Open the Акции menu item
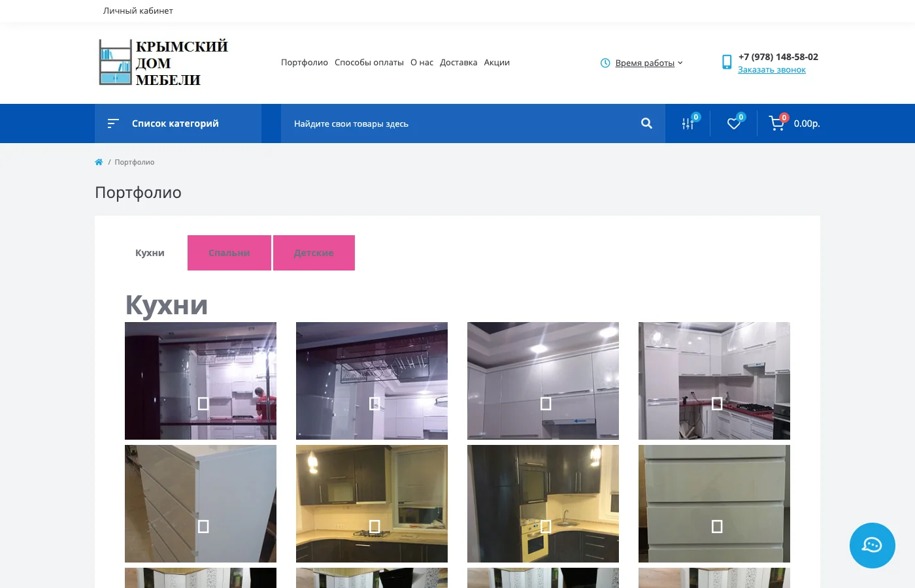The image size is (915, 588). point(497,63)
